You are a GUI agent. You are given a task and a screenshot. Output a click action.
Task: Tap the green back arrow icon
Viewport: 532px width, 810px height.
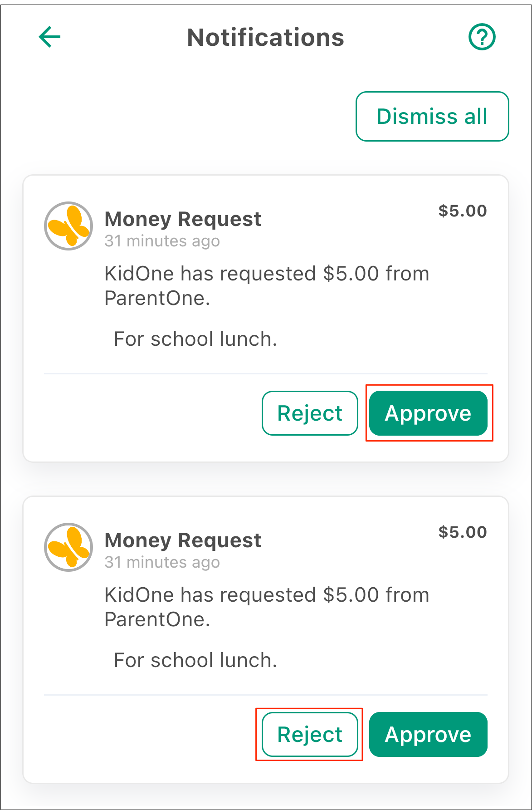(50, 37)
